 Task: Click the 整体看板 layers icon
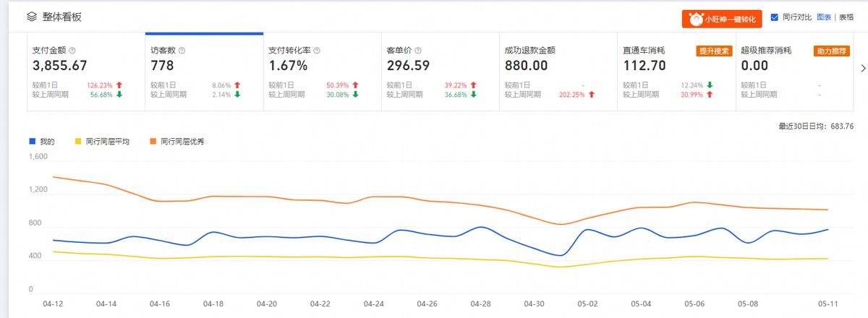31,17
